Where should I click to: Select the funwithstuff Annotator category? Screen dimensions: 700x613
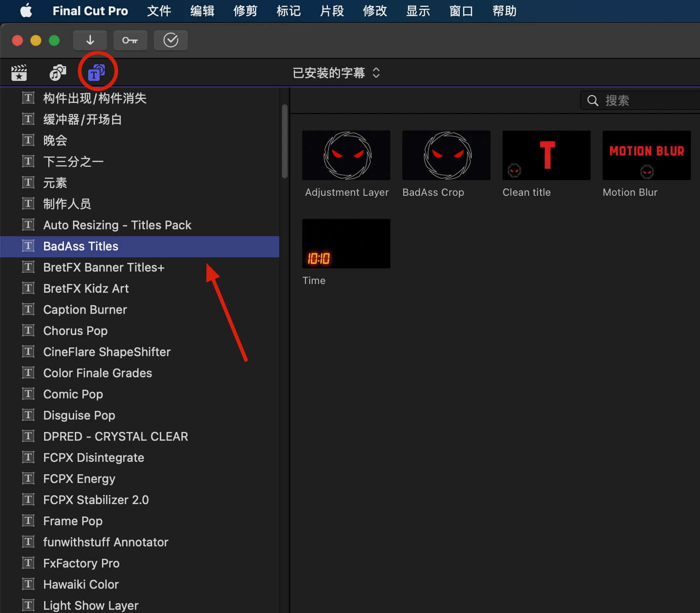click(x=140, y=542)
